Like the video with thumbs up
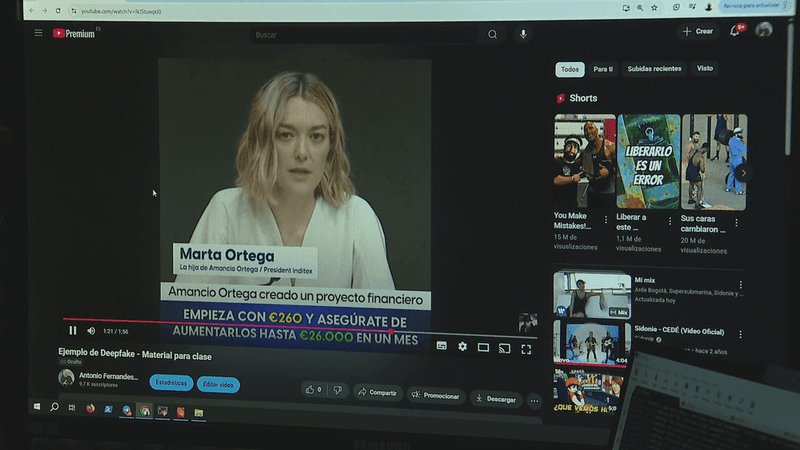Viewport: 800px width, 450px height. (310, 389)
